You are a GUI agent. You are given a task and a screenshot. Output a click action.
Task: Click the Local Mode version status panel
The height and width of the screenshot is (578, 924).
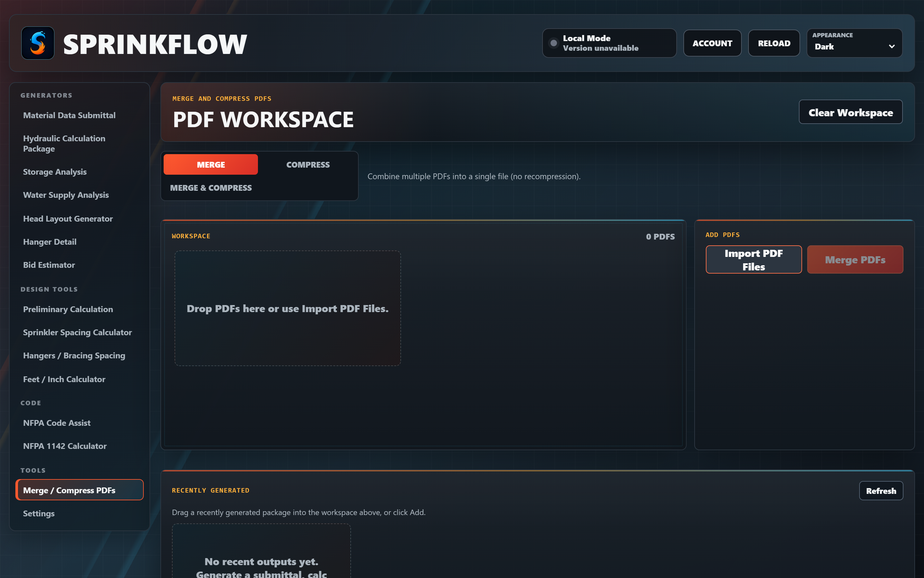[609, 43]
